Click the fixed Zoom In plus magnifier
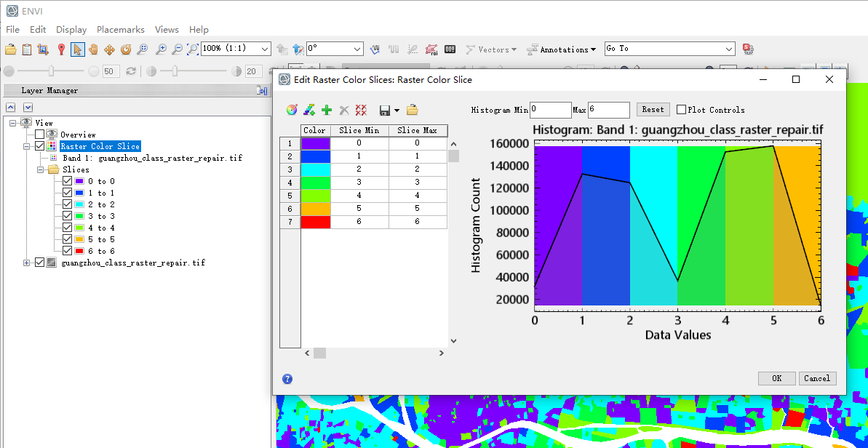 click(161, 49)
